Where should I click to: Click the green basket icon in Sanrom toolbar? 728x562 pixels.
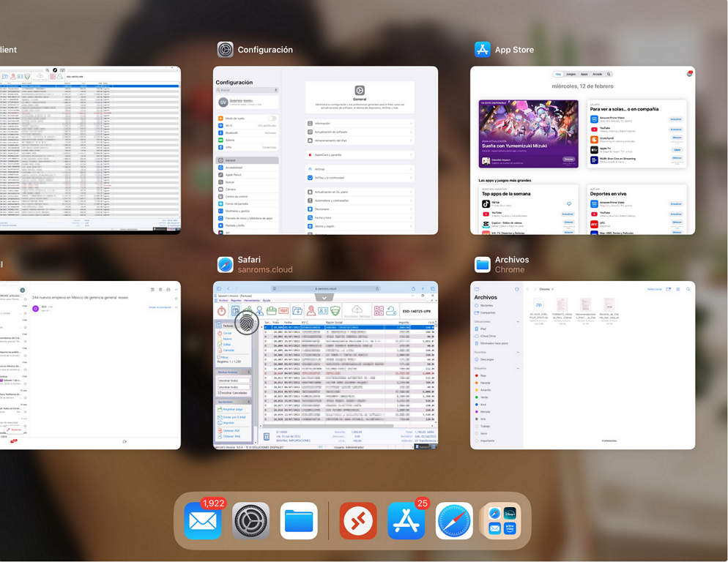(272, 311)
